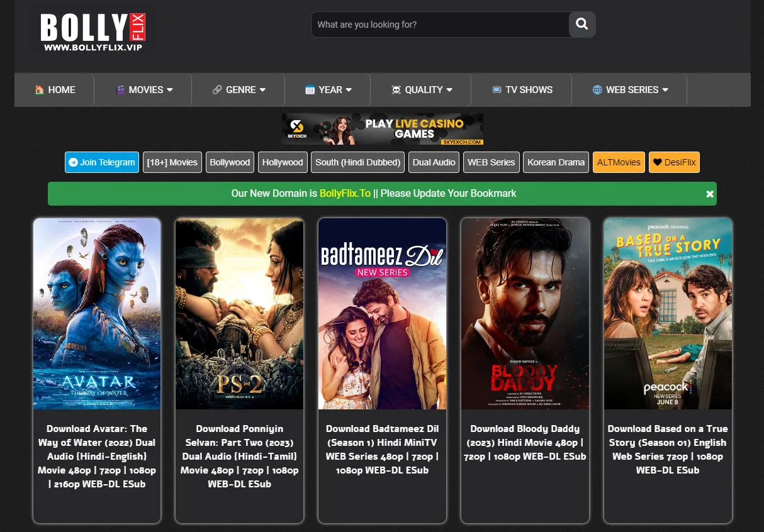Screen dimensions: 764x532
Task: Open the Avatar: The Way of Water poster
Action: (96, 313)
